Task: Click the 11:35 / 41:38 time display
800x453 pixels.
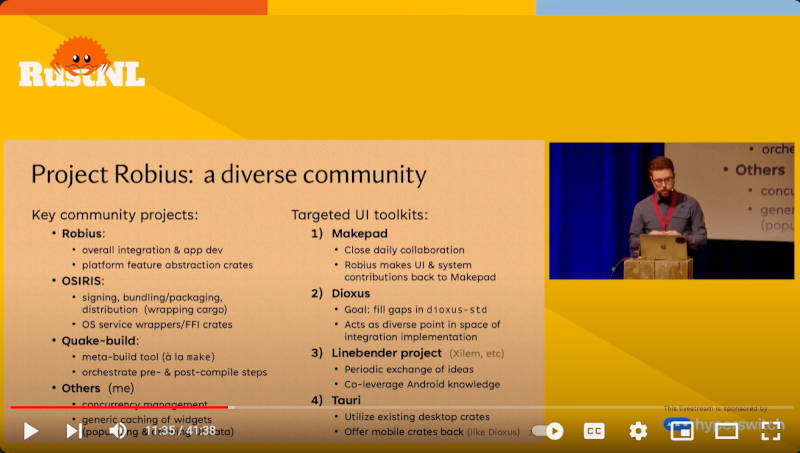Action: 181,431
